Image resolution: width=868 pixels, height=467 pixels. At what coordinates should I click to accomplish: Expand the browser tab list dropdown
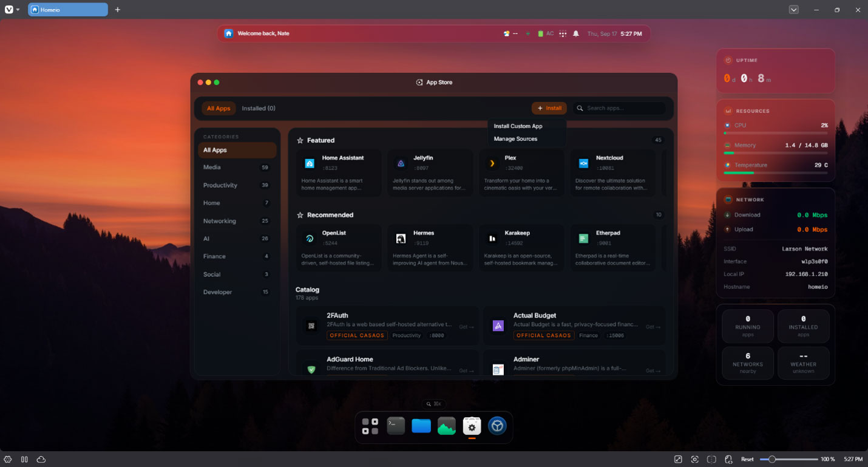(793, 10)
